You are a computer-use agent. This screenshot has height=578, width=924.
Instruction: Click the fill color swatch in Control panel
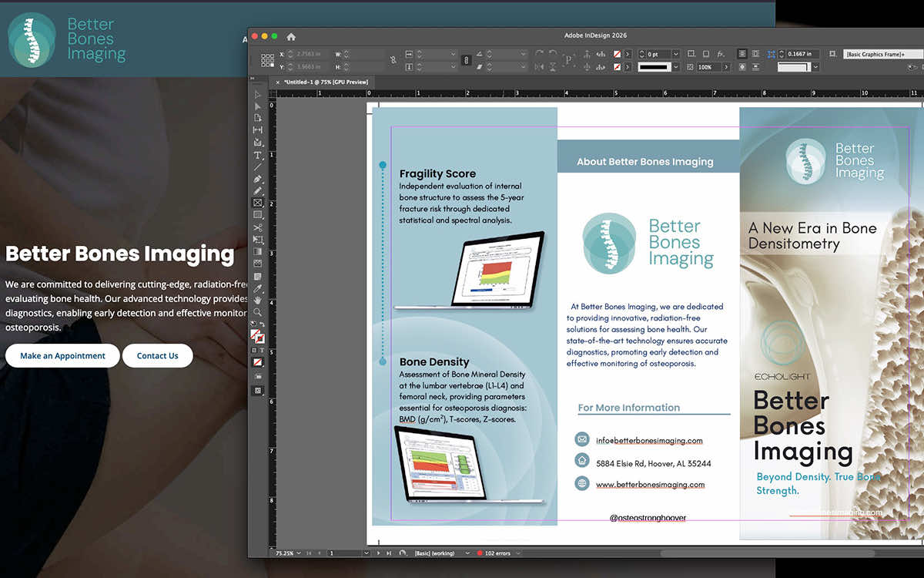617,54
